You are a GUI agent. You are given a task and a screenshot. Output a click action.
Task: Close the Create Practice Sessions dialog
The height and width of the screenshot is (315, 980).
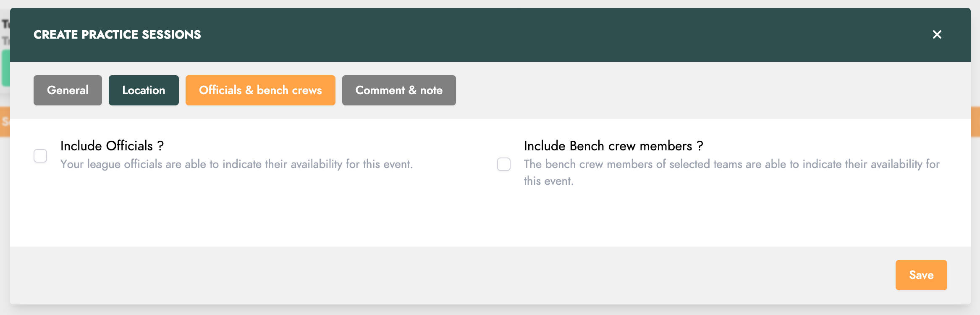[x=937, y=34]
